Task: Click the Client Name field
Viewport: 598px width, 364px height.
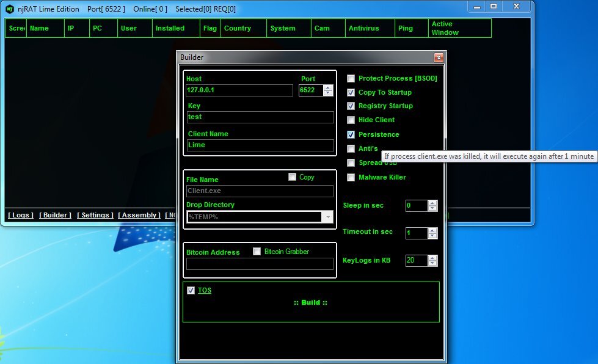Action: coord(260,145)
